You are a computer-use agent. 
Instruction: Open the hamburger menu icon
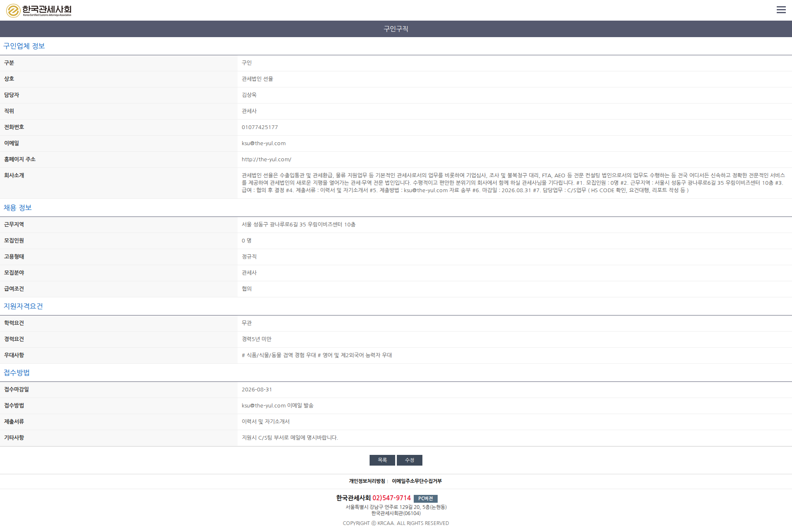[x=781, y=10]
